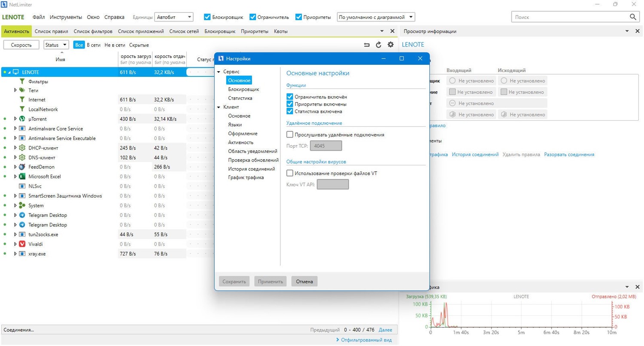The width and height of the screenshot is (644, 346).
Task: Click the µTorrent application icon
Action: [x=22, y=119]
